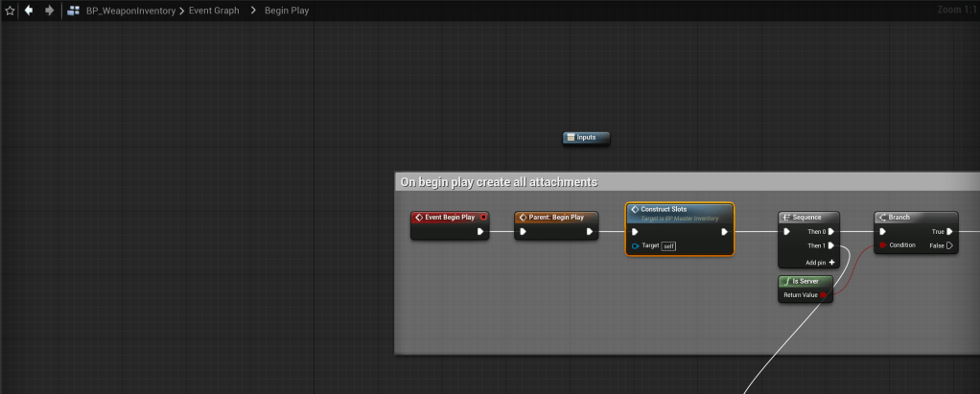
Task: Click the Zoom 1:1 indicator text
Action: pos(956,10)
